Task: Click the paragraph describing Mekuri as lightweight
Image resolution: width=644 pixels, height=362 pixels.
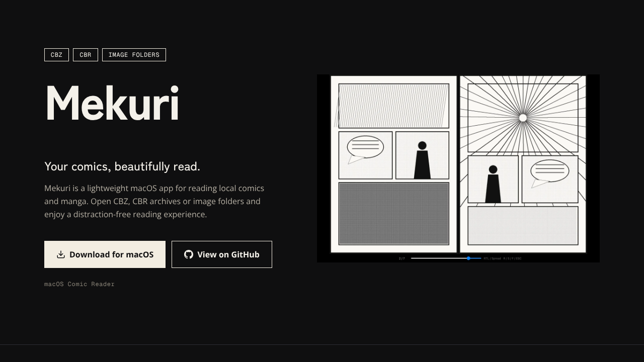Action: tap(154, 201)
